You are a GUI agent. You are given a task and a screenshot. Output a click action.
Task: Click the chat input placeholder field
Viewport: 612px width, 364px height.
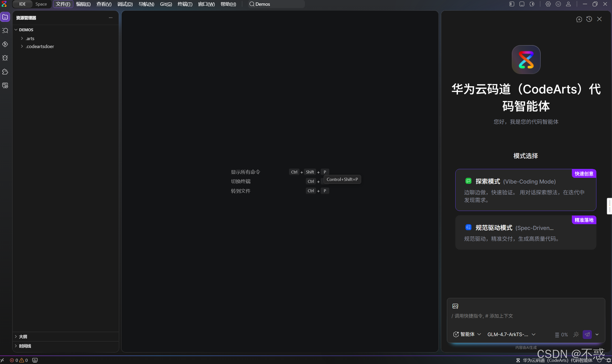point(526,316)
